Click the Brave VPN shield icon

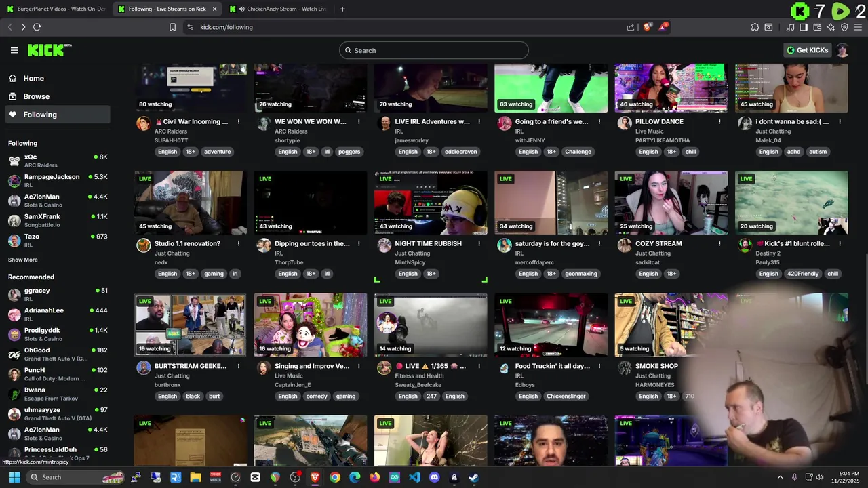tap(844, 27)
